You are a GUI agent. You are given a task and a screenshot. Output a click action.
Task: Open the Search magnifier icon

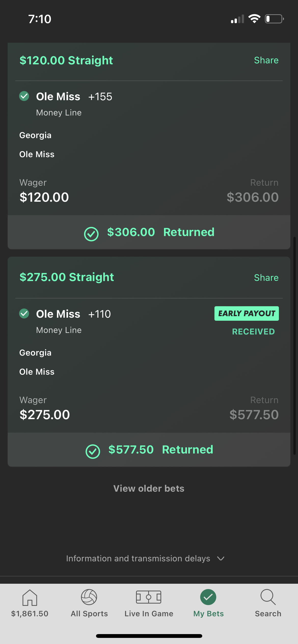[x=268, y=597]
